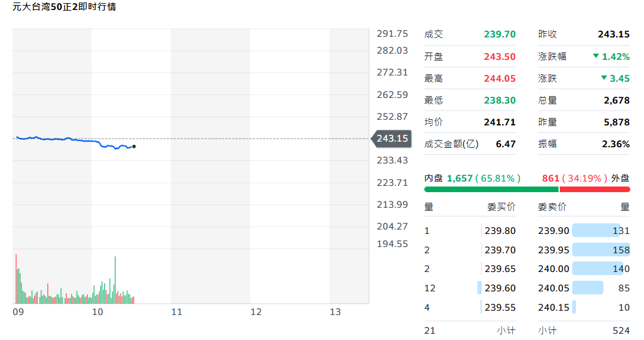Click the 11 time axis label
The height and width of the screenshot is (340, 644).
coord(177,312)
